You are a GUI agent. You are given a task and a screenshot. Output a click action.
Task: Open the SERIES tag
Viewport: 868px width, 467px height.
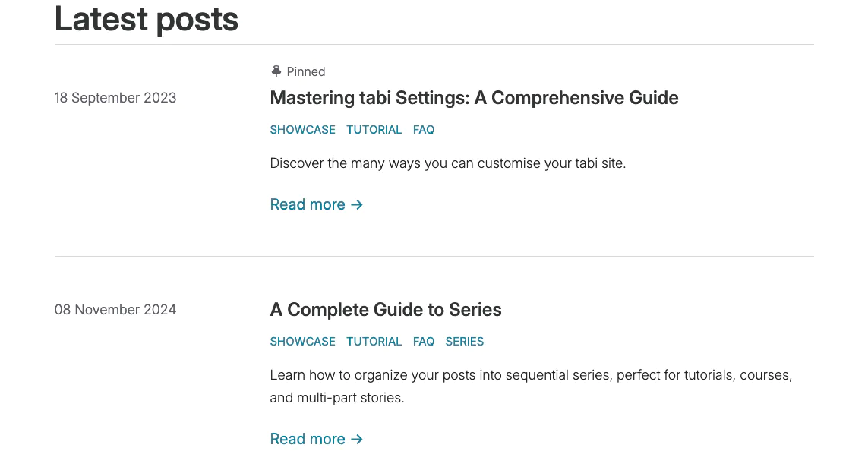tap(465, 342)
